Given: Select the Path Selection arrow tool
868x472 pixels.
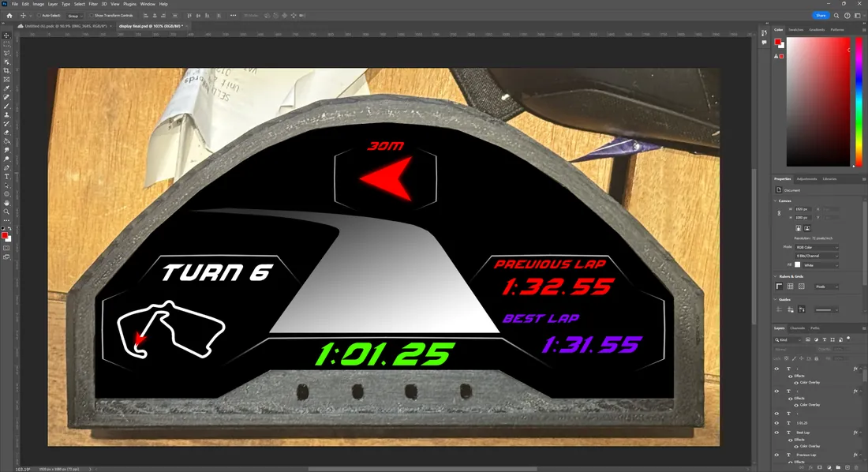Looking at the screenshot, I should [6, 185].
